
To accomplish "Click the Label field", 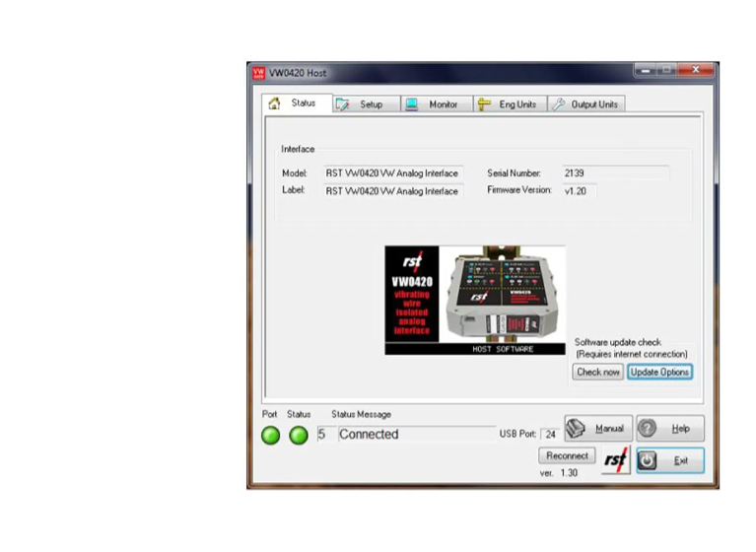I will click(x=393, y=191).
